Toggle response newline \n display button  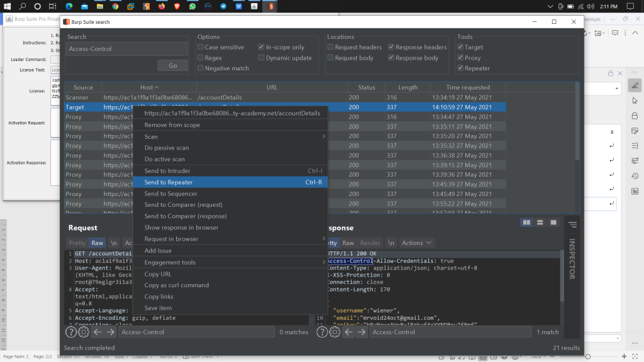pyautogui.click(x=391, y=243)
